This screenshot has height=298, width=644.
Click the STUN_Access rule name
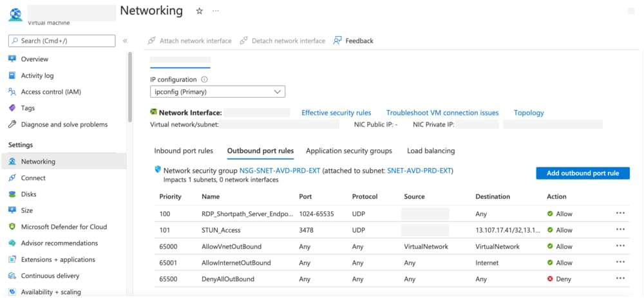[221, 230]
